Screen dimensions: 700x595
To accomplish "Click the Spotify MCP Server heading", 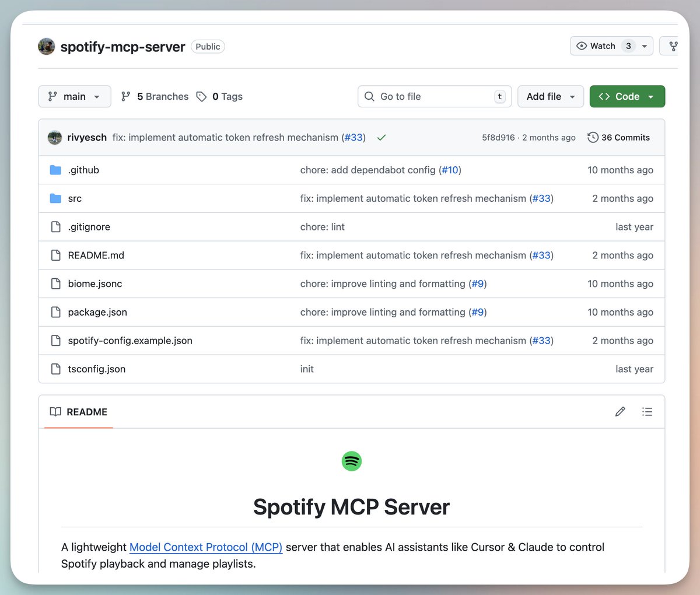I will pyautogui.click(x=352, y=507).
